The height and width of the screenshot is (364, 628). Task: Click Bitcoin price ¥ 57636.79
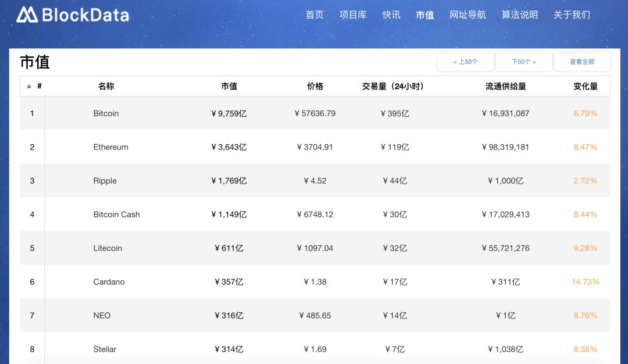tap(315, 113)
